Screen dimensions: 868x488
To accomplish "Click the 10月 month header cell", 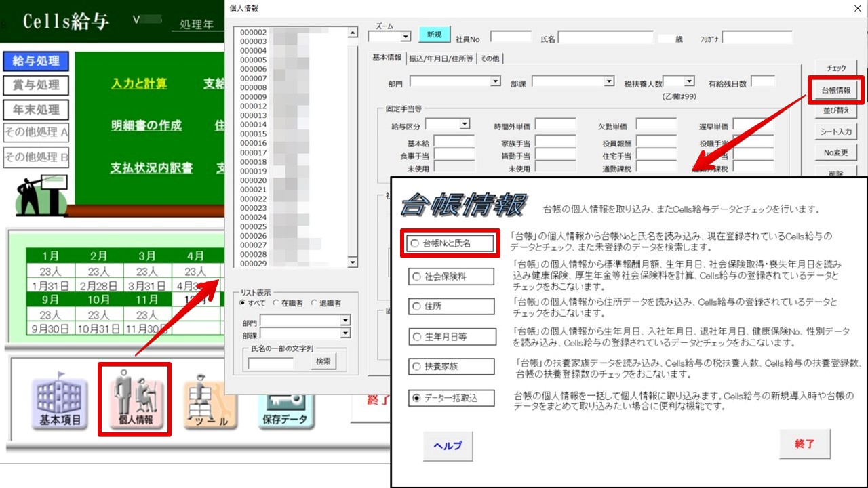I will click(x=98, y=299).
